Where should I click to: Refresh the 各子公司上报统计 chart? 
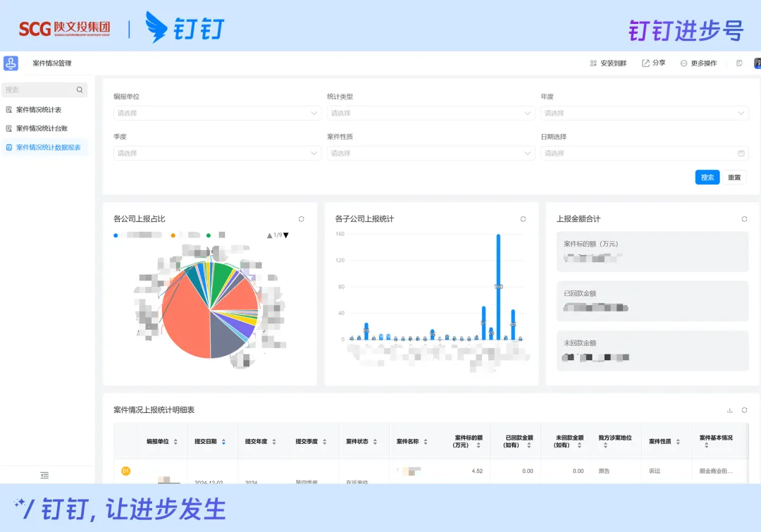[x=523, y=219]
